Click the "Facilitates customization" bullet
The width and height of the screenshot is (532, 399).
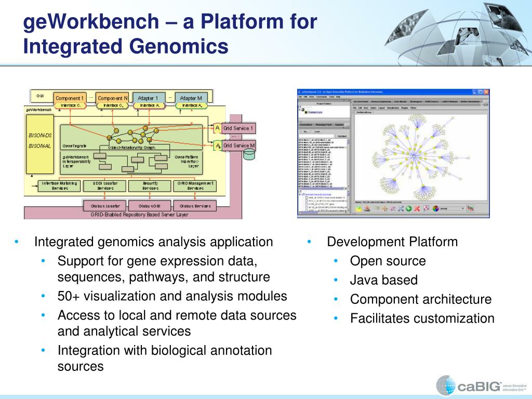click(x=422, y=318)
